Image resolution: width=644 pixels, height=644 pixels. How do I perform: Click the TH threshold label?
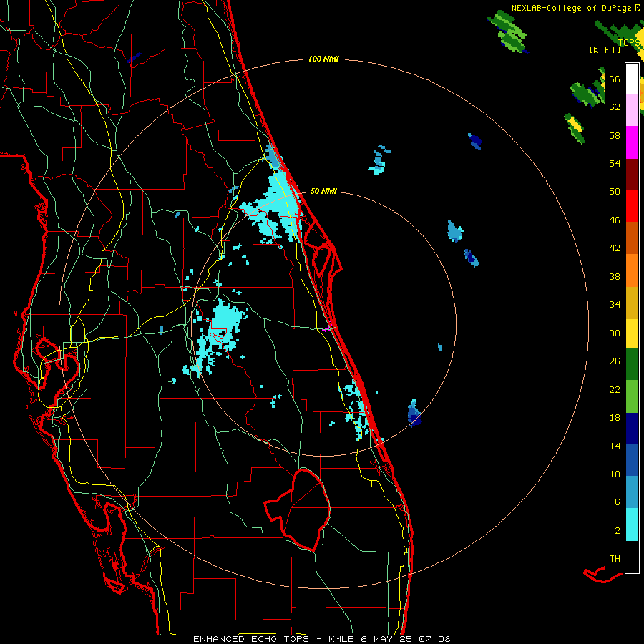tap(615, 559)
